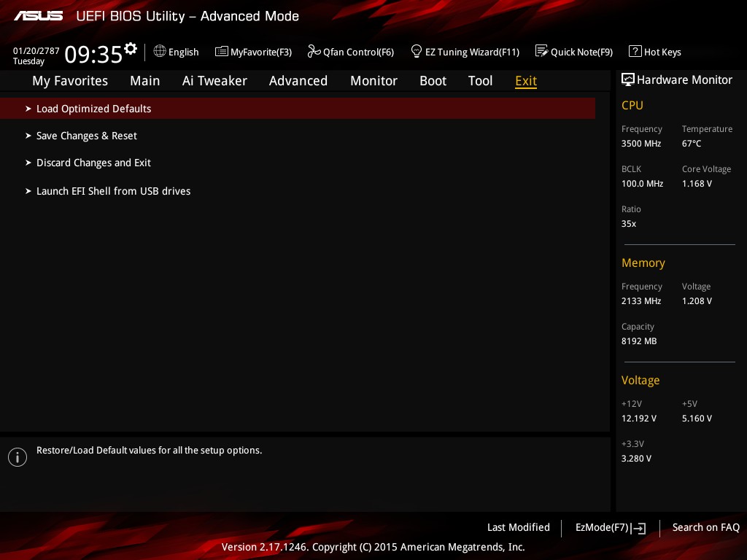Viewport: 747px width, 560px height.
Task: Select the Exit tab
Action: point(526,81)
